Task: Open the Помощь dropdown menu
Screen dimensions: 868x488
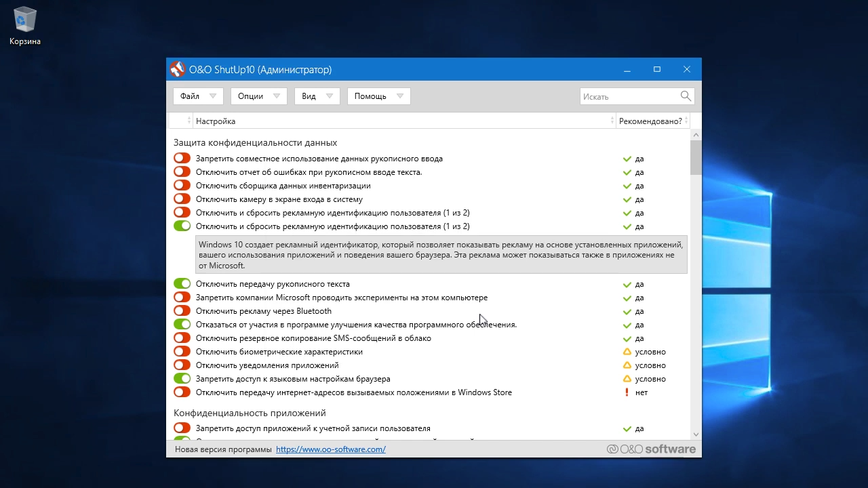Action: [378, 96]
